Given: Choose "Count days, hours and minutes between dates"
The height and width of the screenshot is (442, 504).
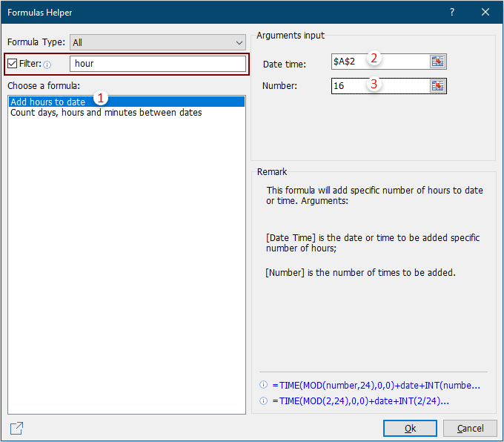Looking at the screenshot, I should pos(106,113).
